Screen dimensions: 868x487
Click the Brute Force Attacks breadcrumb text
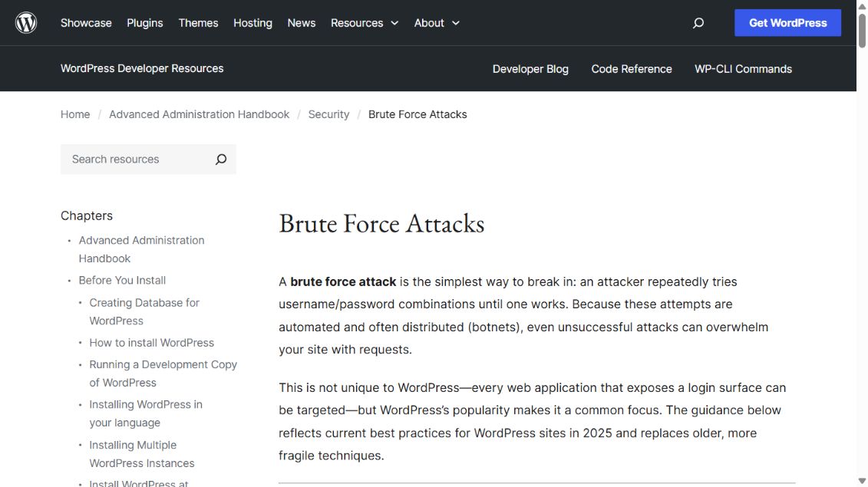pyautogui.click(x=417, y=114)
